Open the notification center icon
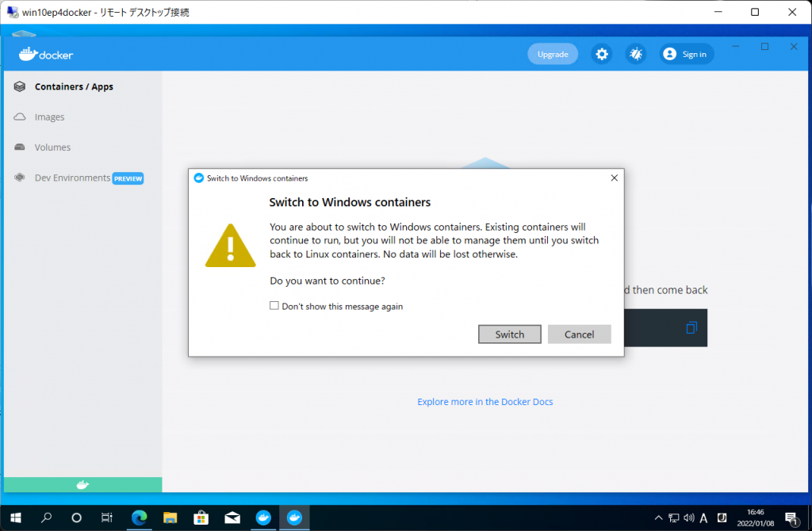This screenshot has width=812, height=531. click(792, 518)
